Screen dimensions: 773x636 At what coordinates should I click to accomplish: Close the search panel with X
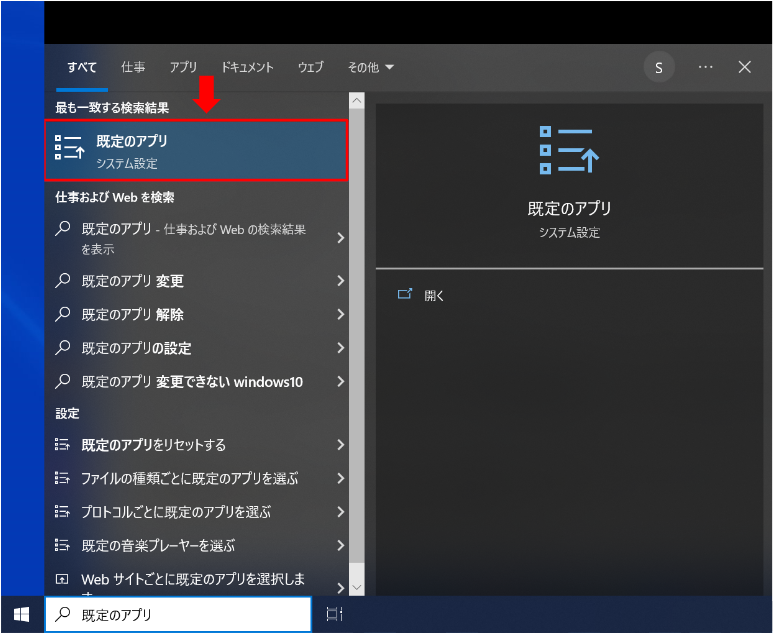744,67
